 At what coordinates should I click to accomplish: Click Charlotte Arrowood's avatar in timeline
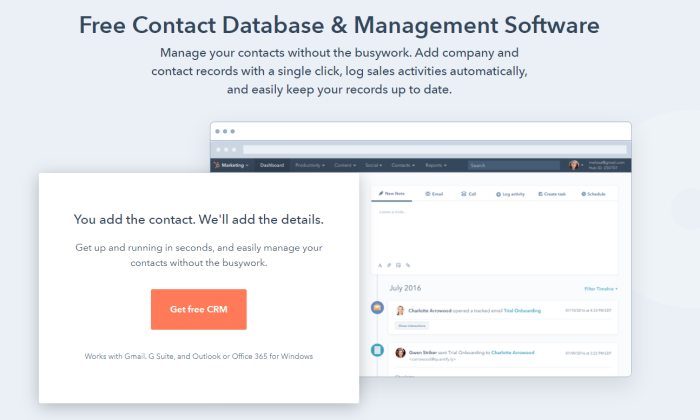point(400,311)
